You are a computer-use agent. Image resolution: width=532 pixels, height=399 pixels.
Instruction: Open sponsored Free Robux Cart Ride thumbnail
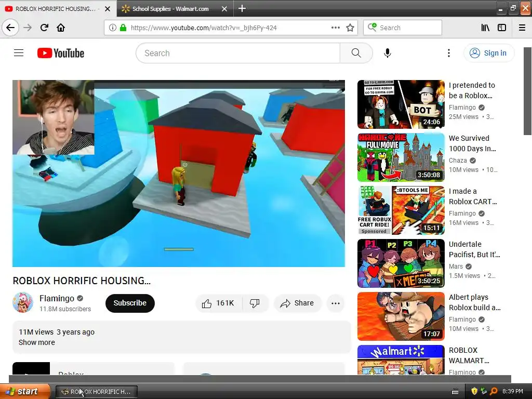tap(401, 210)
